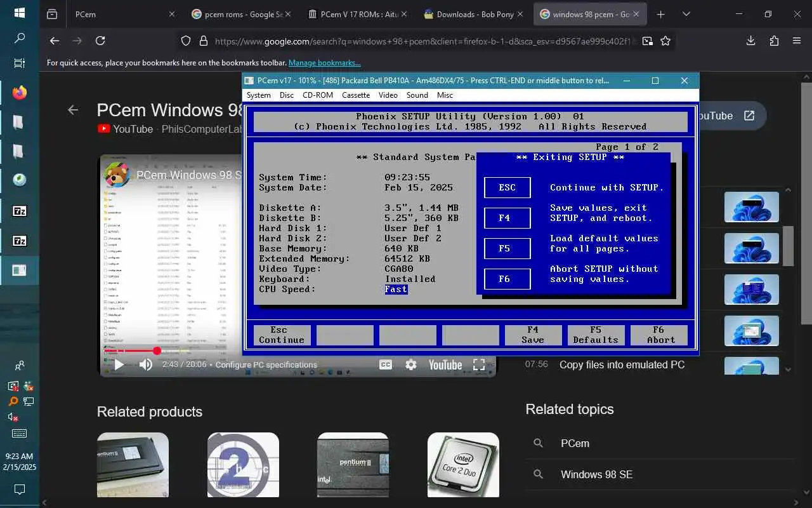Open the video settings gear
The width and height of the screenshot is (812, 508).
click(411, 364)
